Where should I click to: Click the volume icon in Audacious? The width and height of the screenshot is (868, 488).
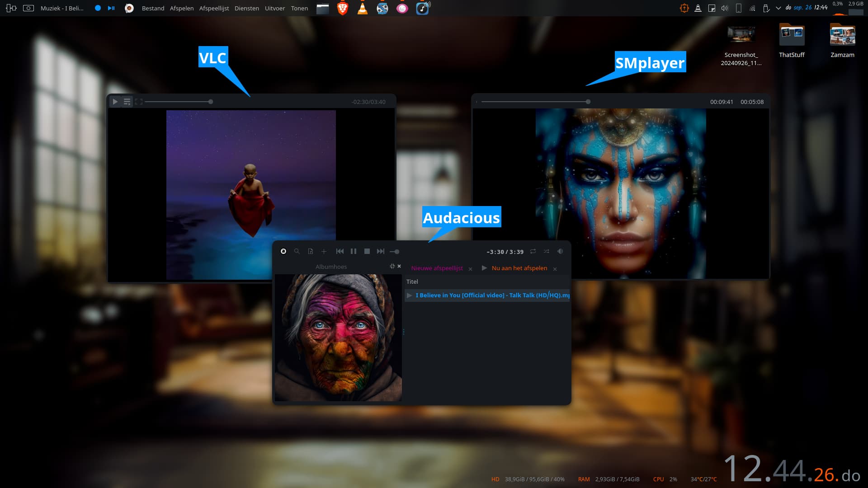click(x=560, y=251)
